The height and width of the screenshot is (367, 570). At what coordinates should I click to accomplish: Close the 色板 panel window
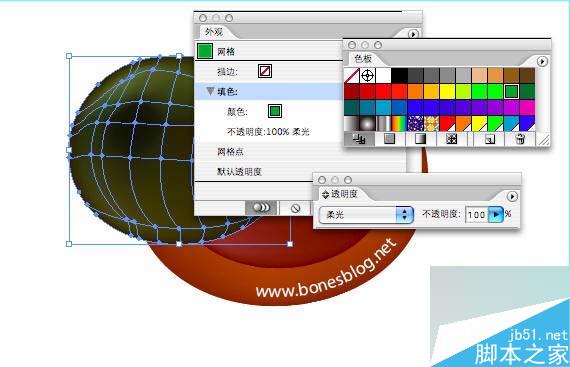[x=352, y=45]
